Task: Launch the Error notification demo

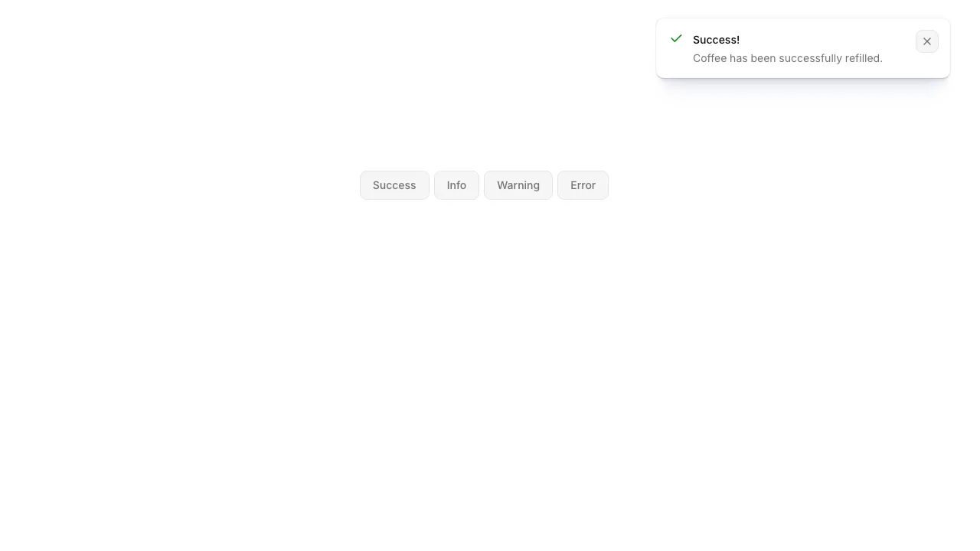Action: click(x=583, y=185)
